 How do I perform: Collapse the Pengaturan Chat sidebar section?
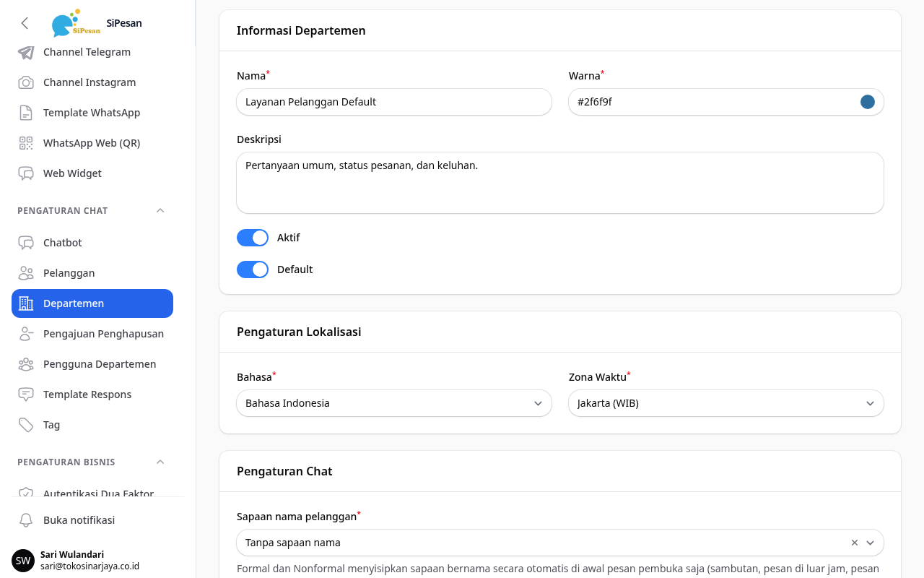pos(160,211)
